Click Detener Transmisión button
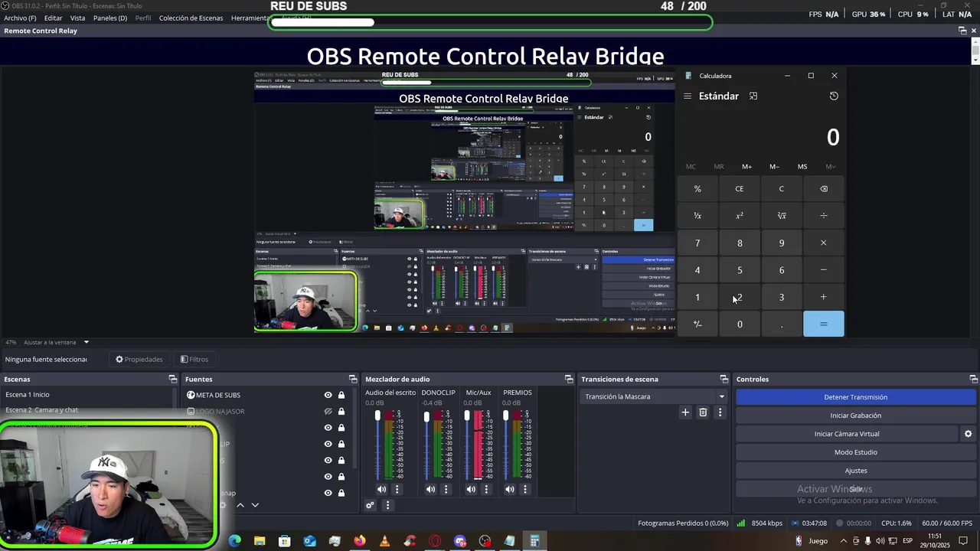This screenshot has height=551, width=980. click(x=855, y=397)
